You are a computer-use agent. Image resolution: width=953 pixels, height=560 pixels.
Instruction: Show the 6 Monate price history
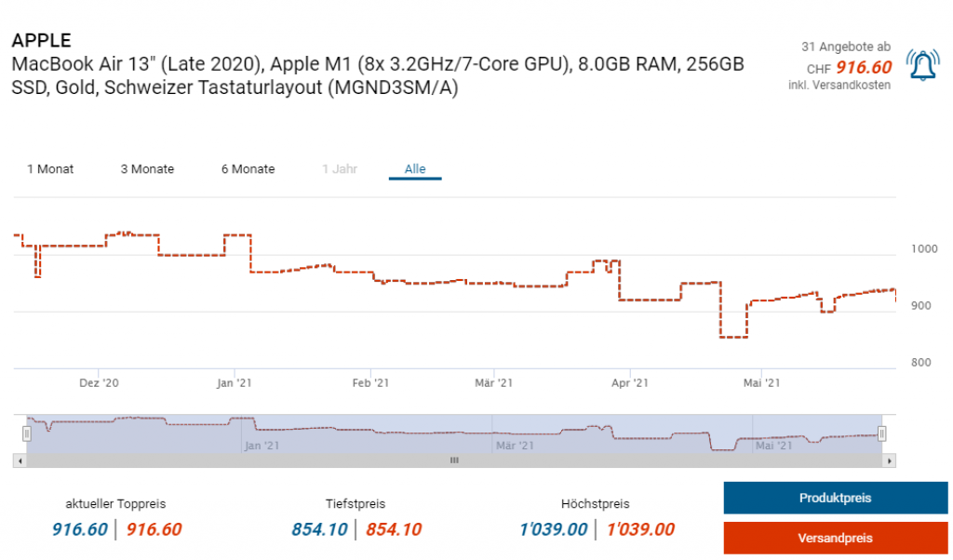coord(248,169)
